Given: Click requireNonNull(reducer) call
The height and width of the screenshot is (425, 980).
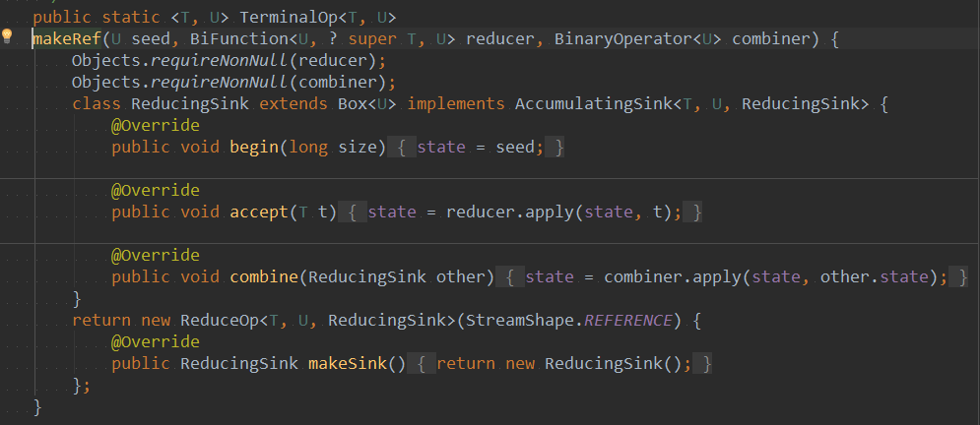Looking at the screenshot, I should 265,61.
